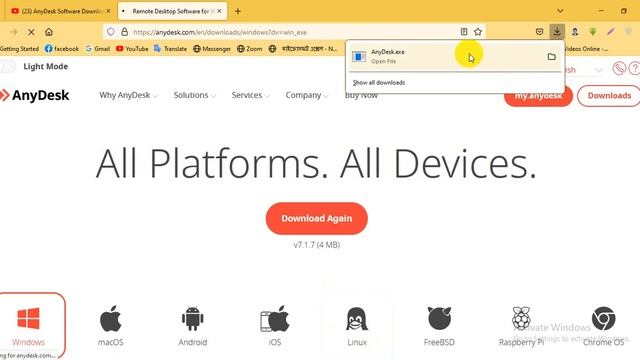Show AnyDesk.exe in its folder
The width and height of the screenshot is (640, 360).
tap(551, 57)
